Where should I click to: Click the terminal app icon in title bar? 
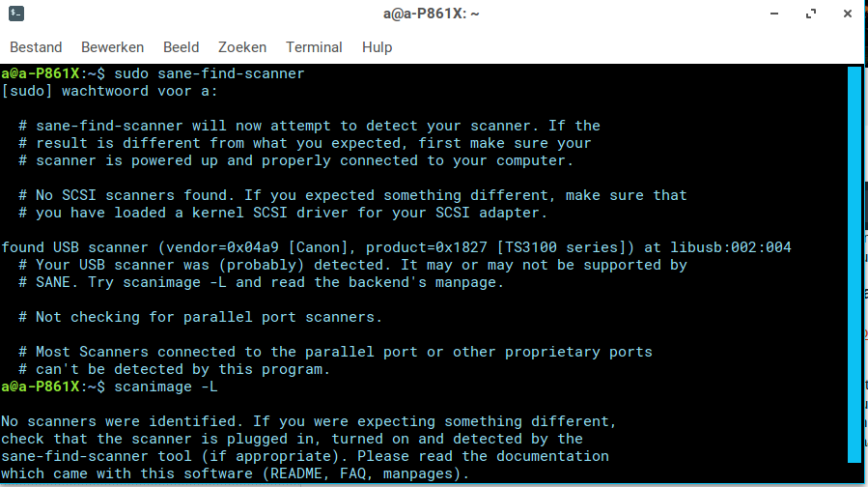16,14
